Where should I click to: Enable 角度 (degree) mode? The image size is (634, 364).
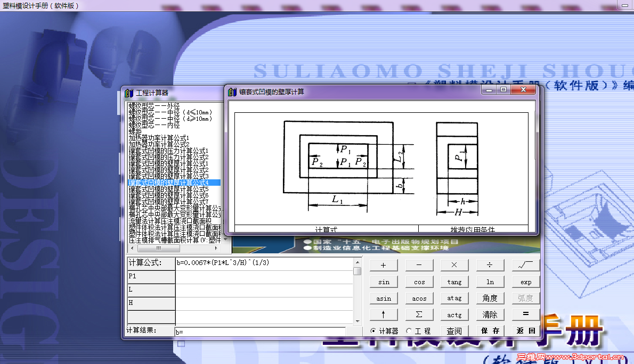490,297
